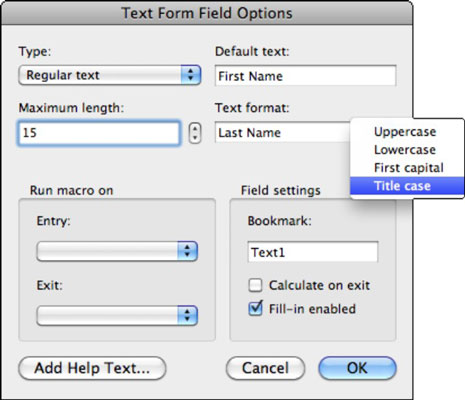Open the Entry macro dropdown arrows

187,251
